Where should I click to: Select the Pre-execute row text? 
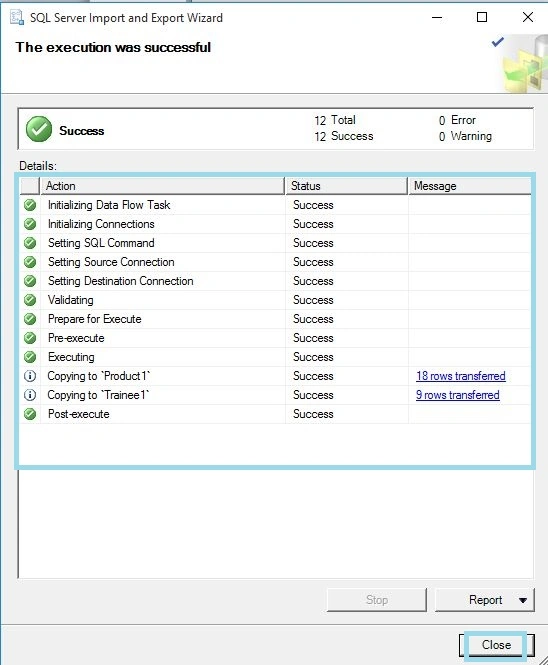(76, 338)
